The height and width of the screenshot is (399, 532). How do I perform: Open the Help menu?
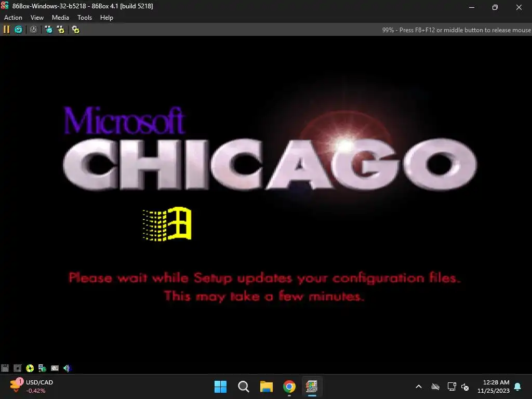pos(107,18)
